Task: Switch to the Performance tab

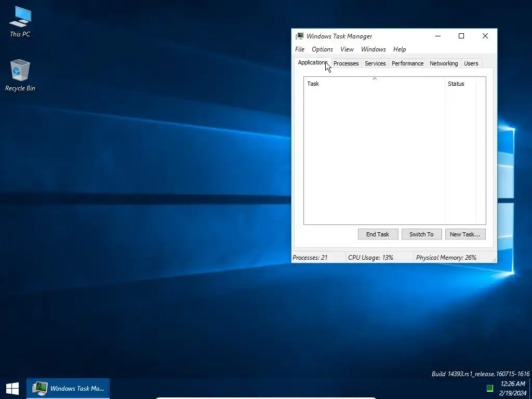Action: coord(407,63)
